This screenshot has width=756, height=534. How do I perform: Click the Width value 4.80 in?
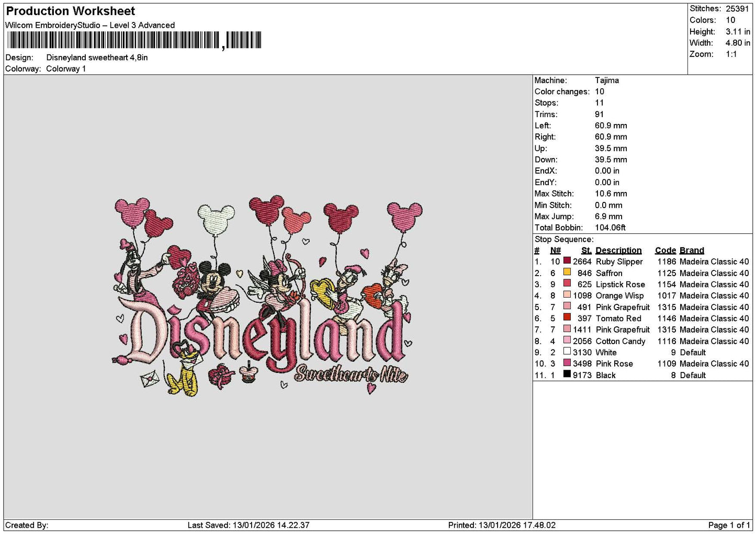[738, 43]
